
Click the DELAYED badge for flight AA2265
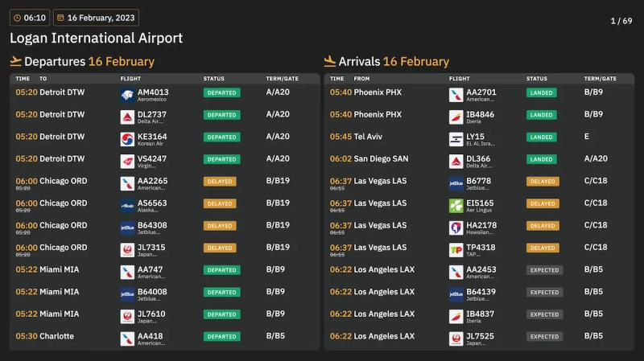pyautogui.click(x=220, y=182)
